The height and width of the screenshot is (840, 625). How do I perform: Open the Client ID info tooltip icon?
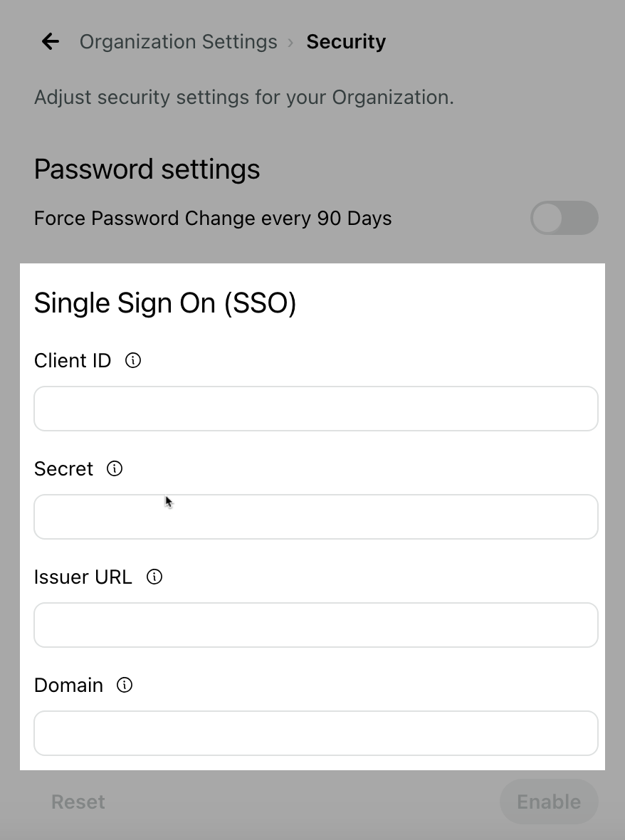[133, 360]
